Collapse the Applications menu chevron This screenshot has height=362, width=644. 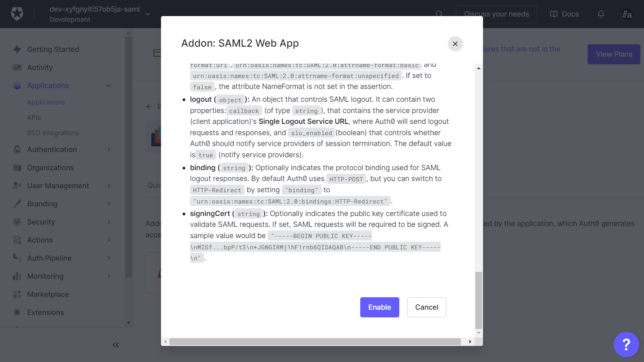coord(109,86)
